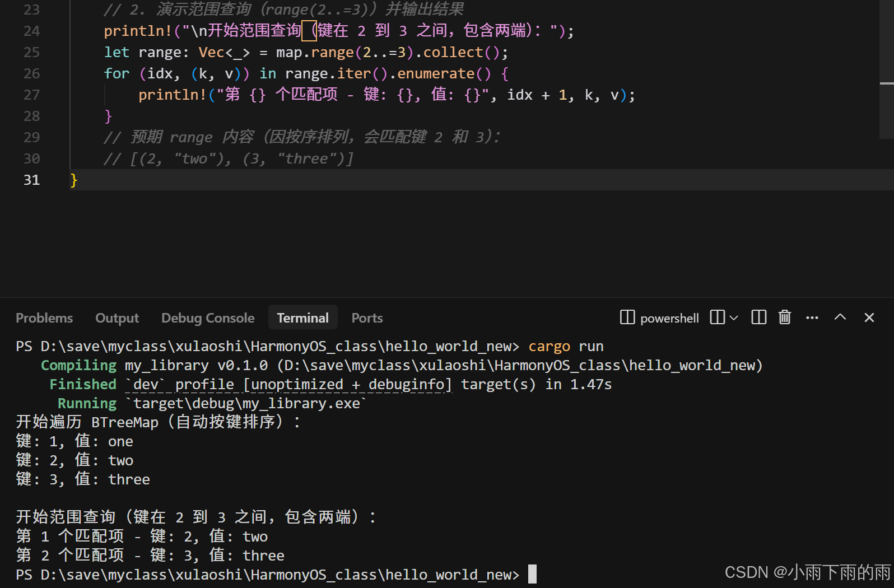The width and height of the screenshot is (894, 588).
Task: Open the Debug Console tab
Action: click(208, 318)
